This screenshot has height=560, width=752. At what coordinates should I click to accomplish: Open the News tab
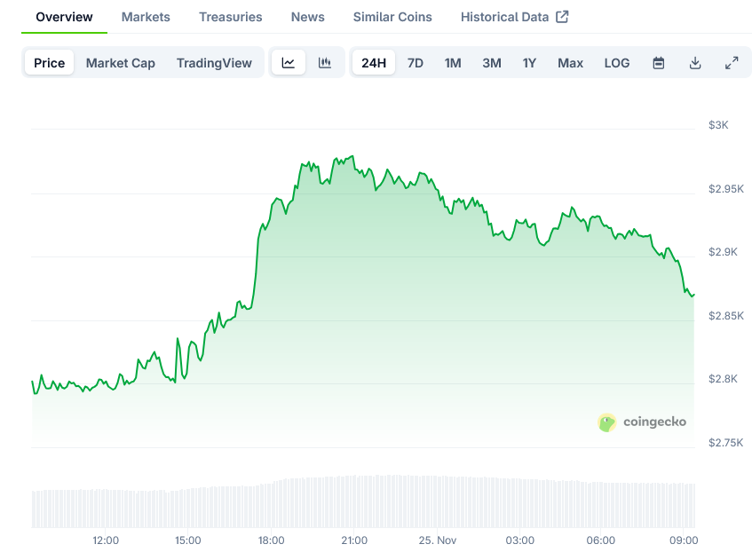[308, 17]
